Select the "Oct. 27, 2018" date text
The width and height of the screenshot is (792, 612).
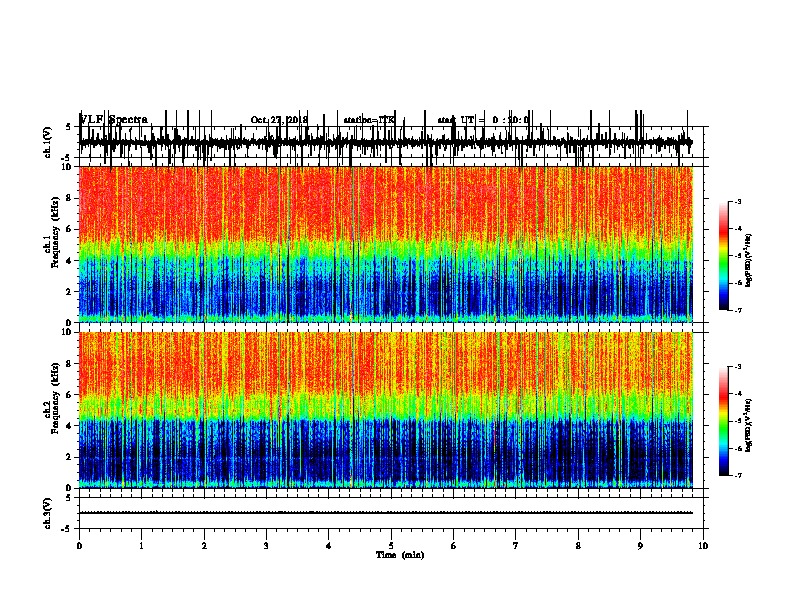click(x=279, y=120)
